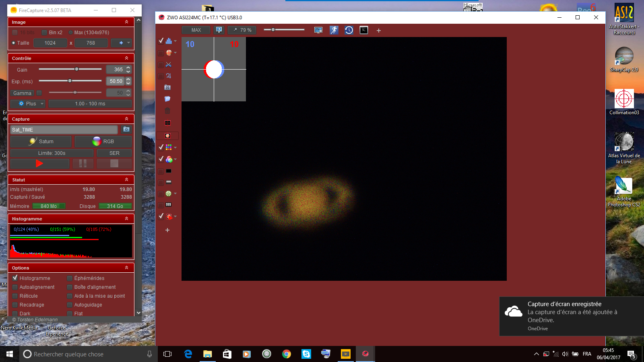Select the Taille radio button
The height and width of the screenshot is (362, 644).
pyautogui.click(x=13, y=43)
